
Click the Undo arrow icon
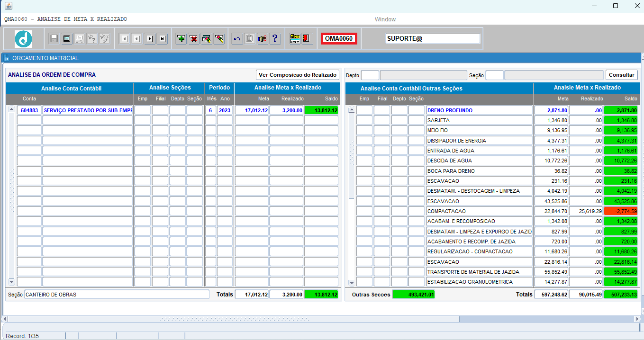tap(237, 39)
